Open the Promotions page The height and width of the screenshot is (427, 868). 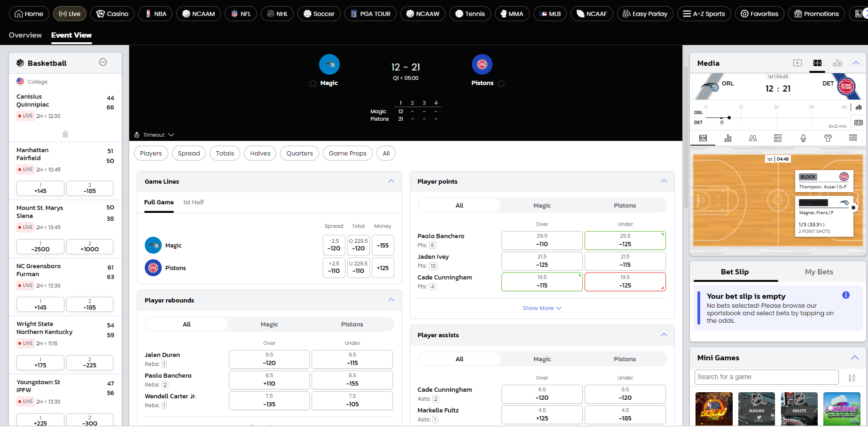coord(816,14)
